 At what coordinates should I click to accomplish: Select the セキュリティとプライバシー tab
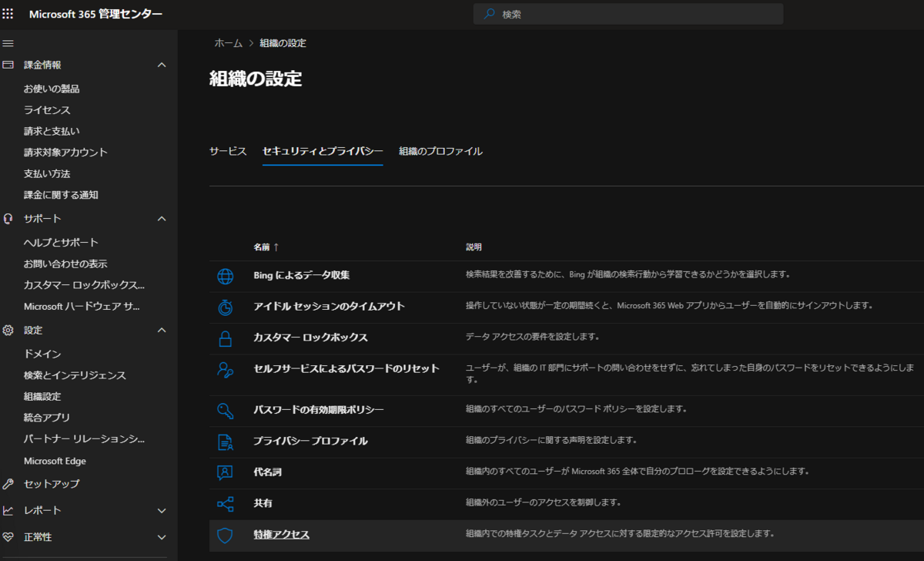pyautogui.click(x=323, y=151)
